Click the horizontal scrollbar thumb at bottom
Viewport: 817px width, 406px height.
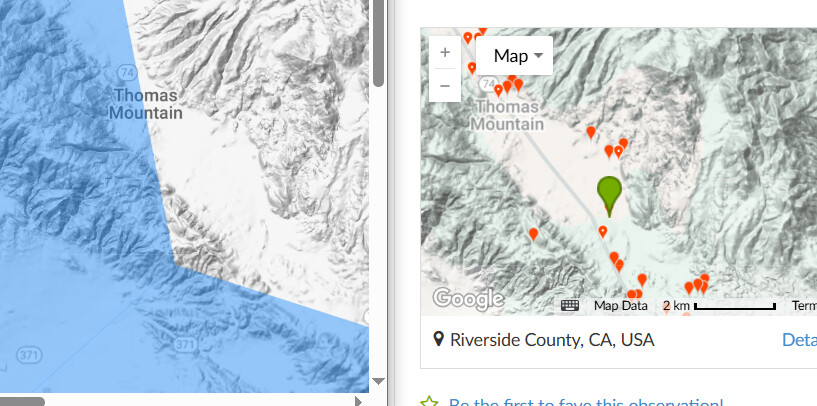click(22, 401)
